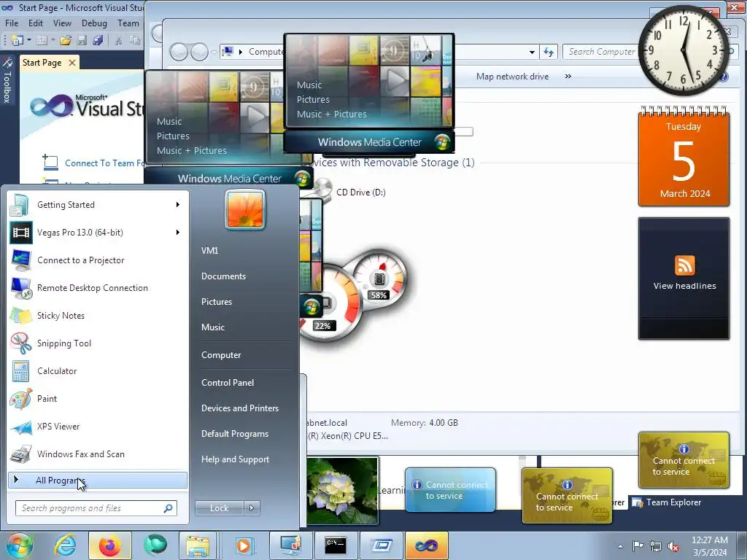Image resolution: width=747 pixels, height=560 pixels.
Task: Open Firefox from taskbar
Action: click(x=109, y=545)
